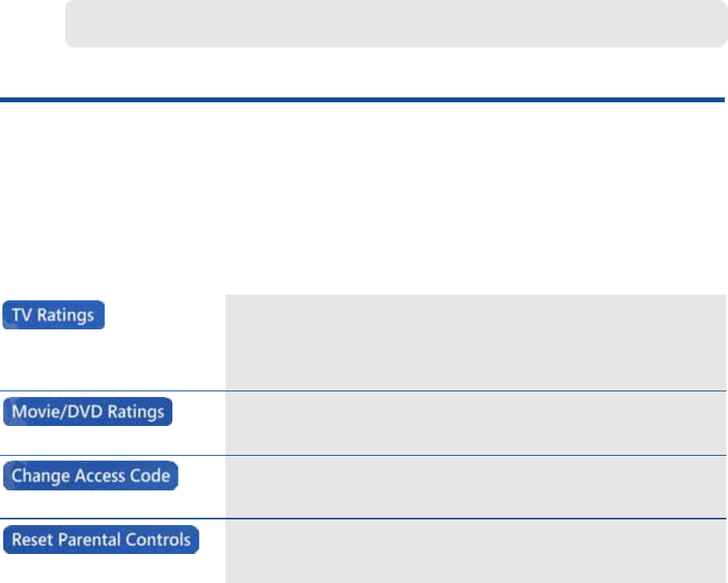
Task: Tap the blue Movie/DVD Ratings label
Action: (x=88, y=412)
